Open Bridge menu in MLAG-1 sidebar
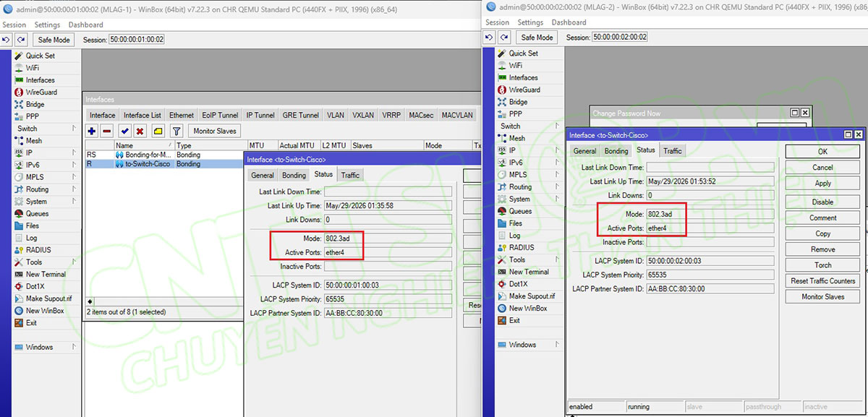 click(35, 104)
